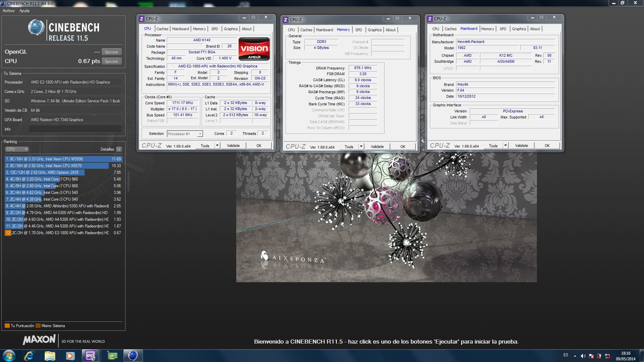The width and height of the screenshot is (644, 362).
Task: Click the Core Speed value 1711.17 MHz
Action: pyautogui.click(x=183, y=103)
